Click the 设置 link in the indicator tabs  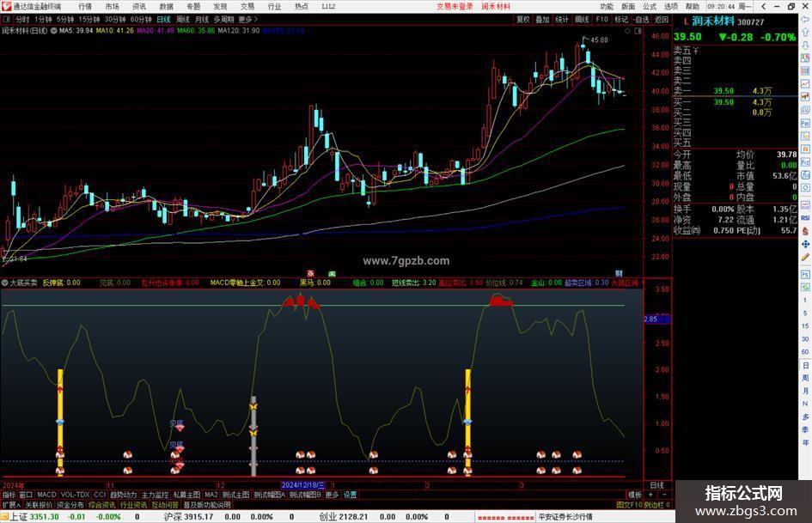tap(350, 495)
